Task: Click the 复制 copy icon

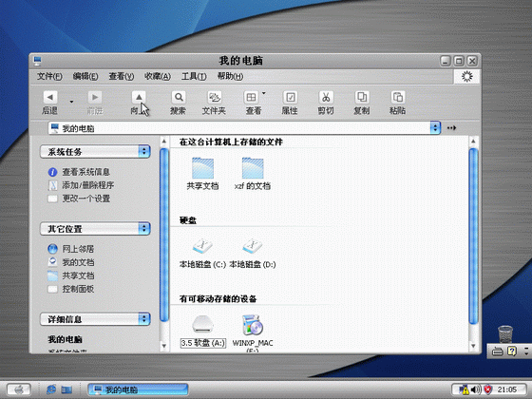Action: pyautogui.click(x=362, y=98)
